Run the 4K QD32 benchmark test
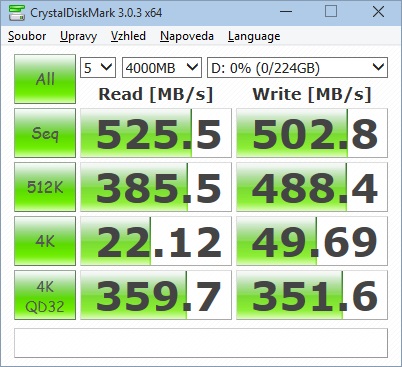402x367 pixels. click(x=45, y=295)
